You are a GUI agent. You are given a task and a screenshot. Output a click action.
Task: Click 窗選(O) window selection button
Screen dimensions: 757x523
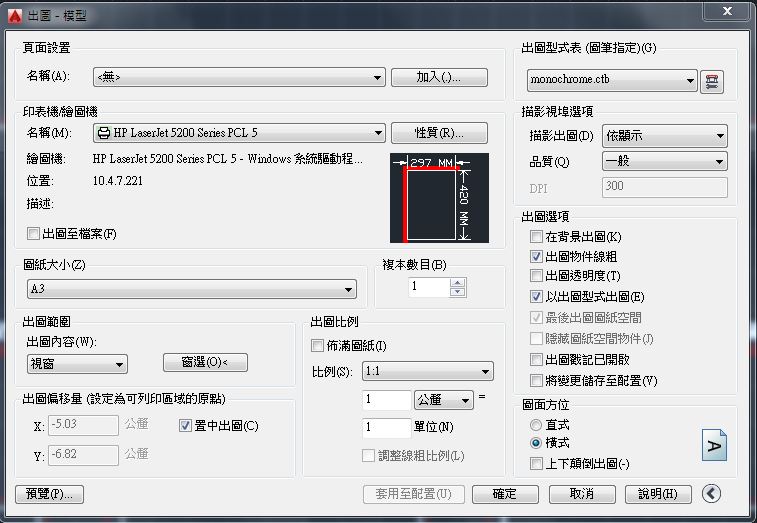click(x=205, y=362)
